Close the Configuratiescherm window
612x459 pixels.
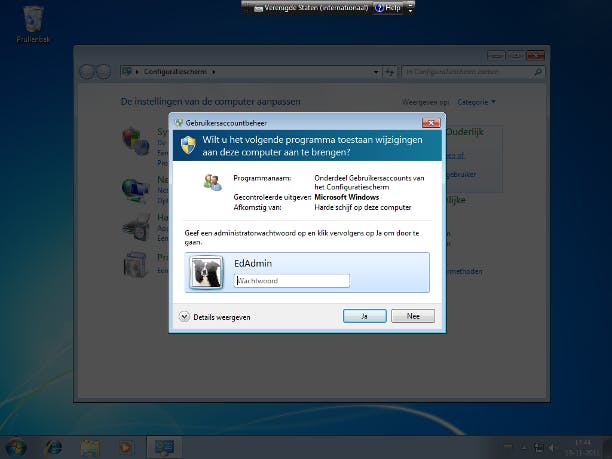[535, 55]
